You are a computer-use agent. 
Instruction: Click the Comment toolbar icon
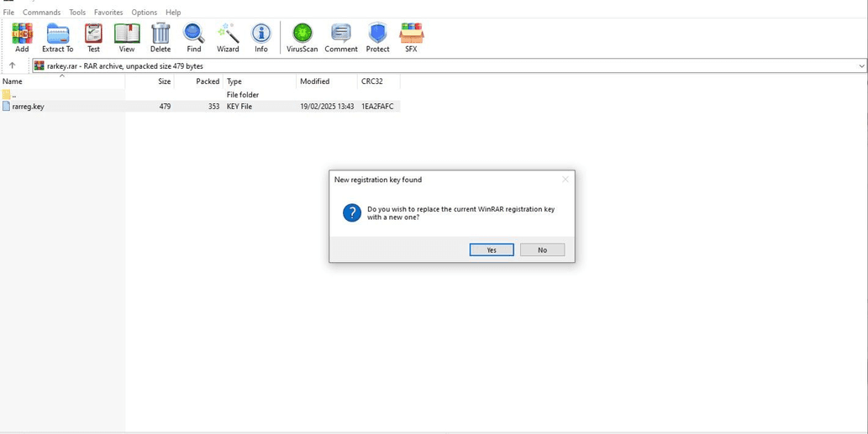341,37
